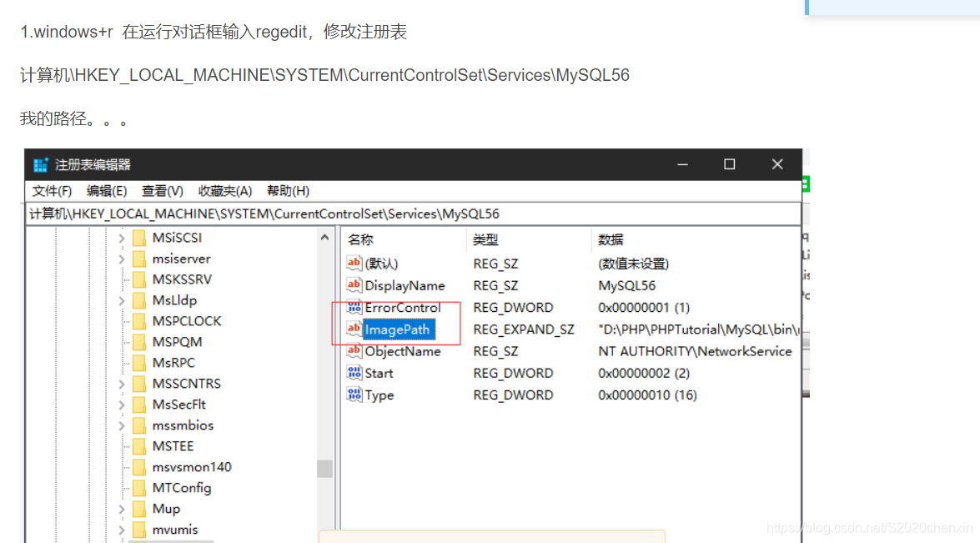Click the MSSCNTRS folder icon
The height and width of the screenshot is (543, 980).
(x=139, y=384)
